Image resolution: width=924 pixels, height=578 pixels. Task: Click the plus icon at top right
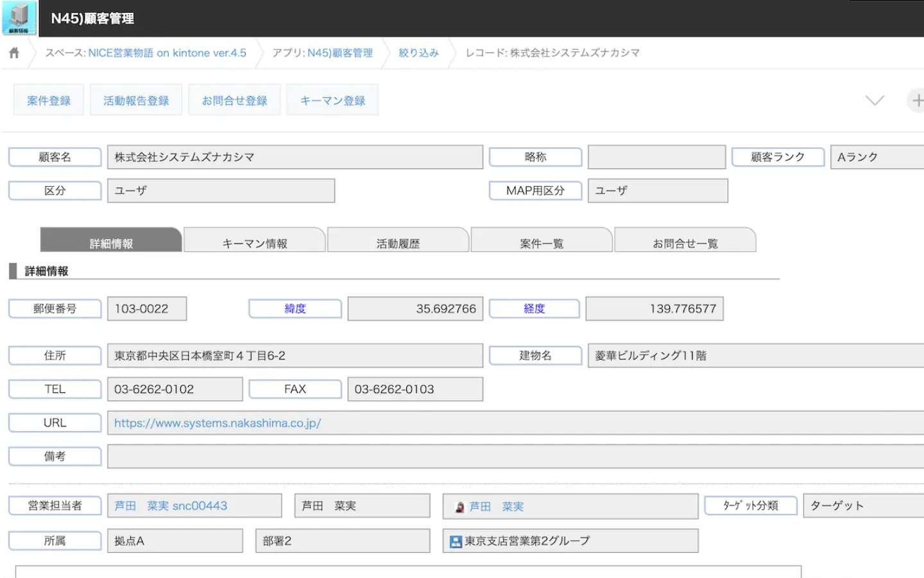tap(917, 101)
